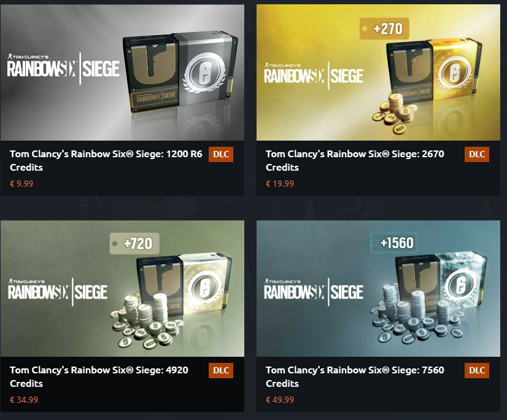
Task: Click the DLC badge on 4920 Credits
Action: pyautogui.click(x=221, y=370)
